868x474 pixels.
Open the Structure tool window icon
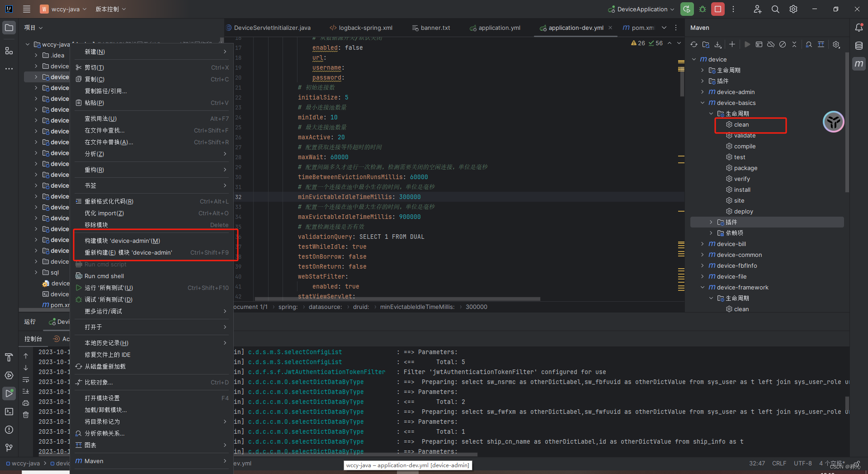tap(9, 51)
